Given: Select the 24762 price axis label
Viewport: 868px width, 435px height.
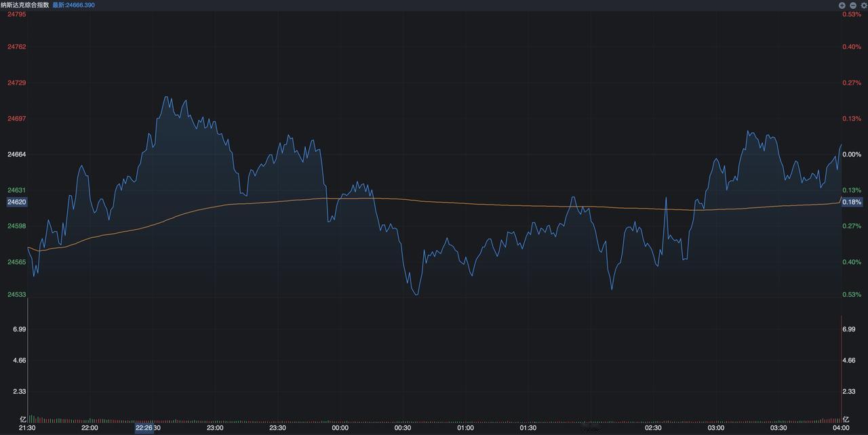Looking at the screenshot, I should pos(17,47).
